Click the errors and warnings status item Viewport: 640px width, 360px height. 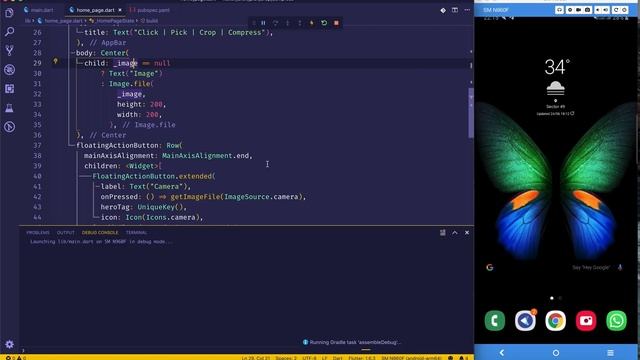[x=16, y=358]
